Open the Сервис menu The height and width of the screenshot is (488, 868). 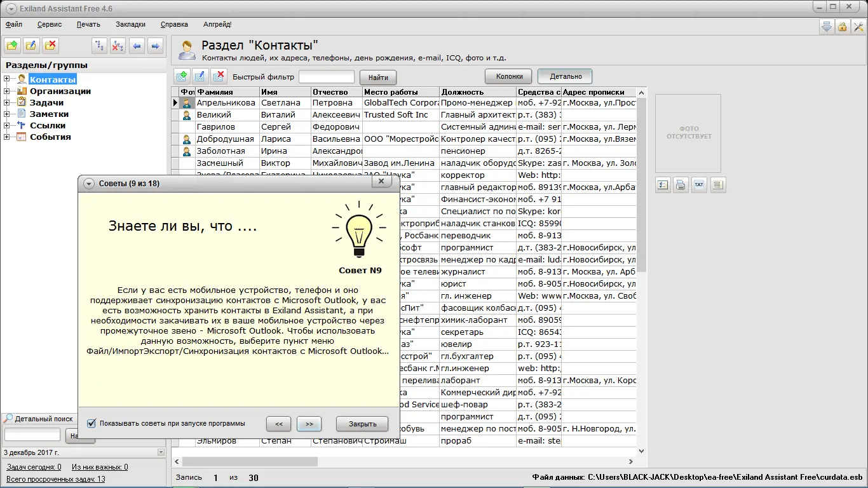[x=50, y=24]
